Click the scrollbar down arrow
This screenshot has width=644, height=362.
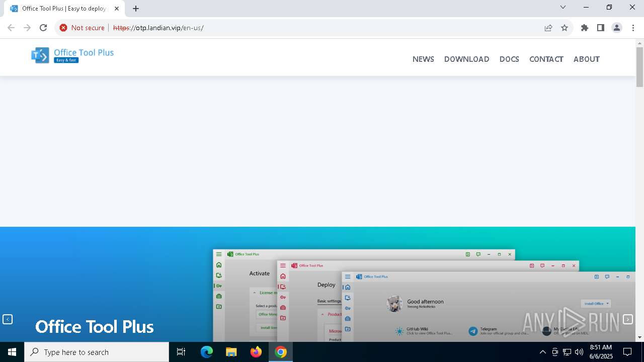[x=639, y=337]
